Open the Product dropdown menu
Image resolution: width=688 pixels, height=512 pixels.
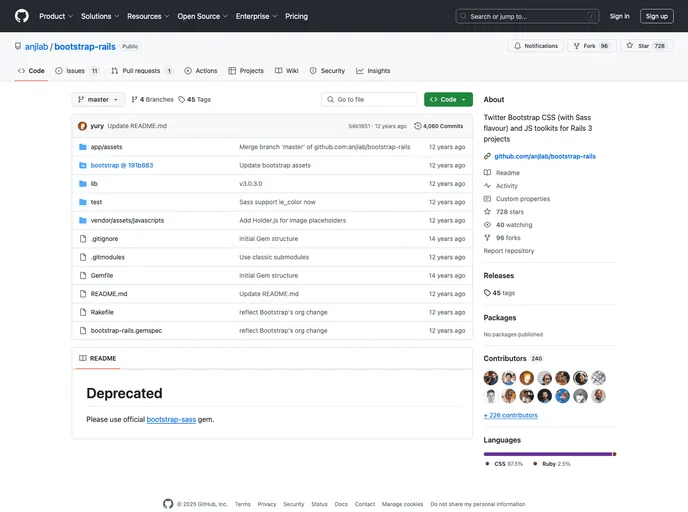[56, 16]
